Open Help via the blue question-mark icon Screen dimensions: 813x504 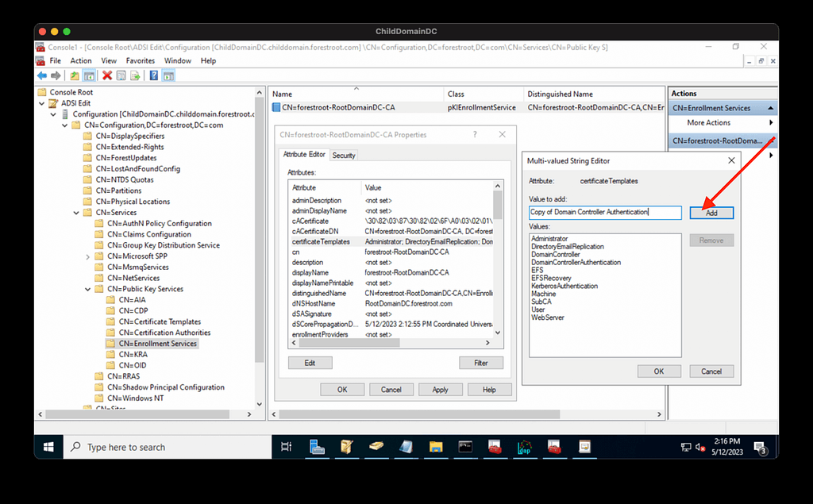pyautogui.click(x=153, y=75)
